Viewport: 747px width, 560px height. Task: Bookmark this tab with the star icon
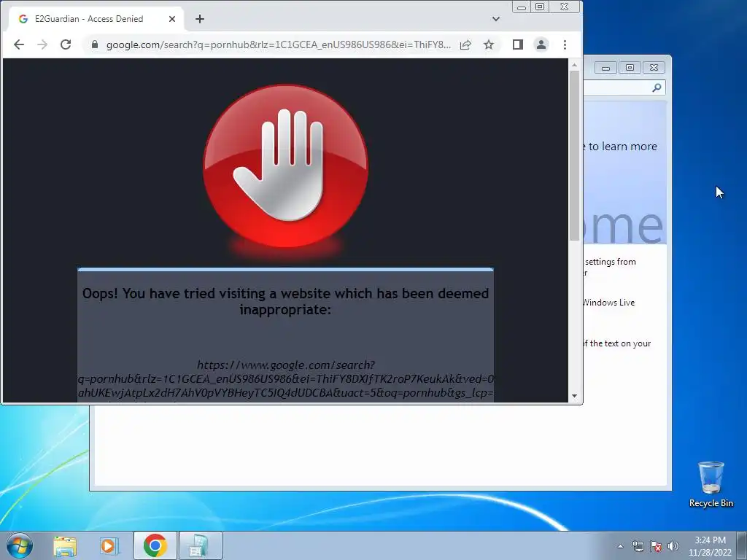click(x=489, y=44)
